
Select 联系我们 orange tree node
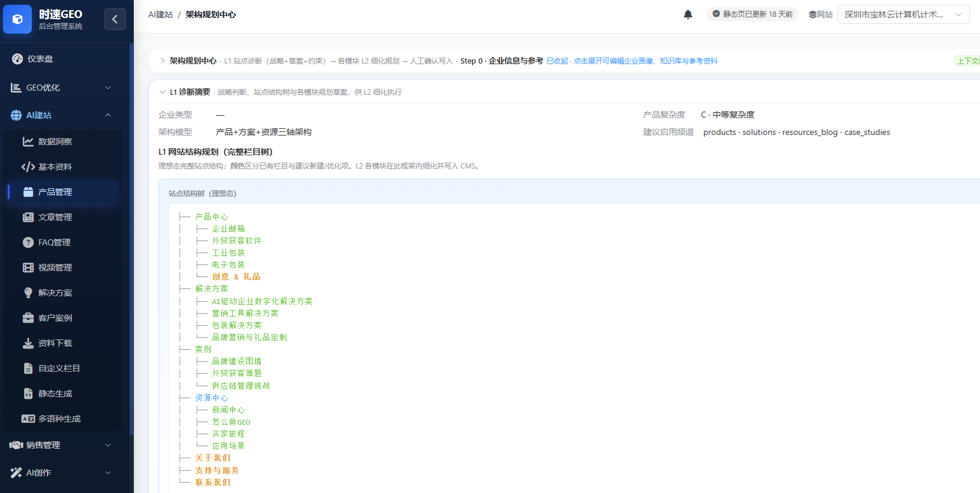pyautogui.click(x=213, y=482)
